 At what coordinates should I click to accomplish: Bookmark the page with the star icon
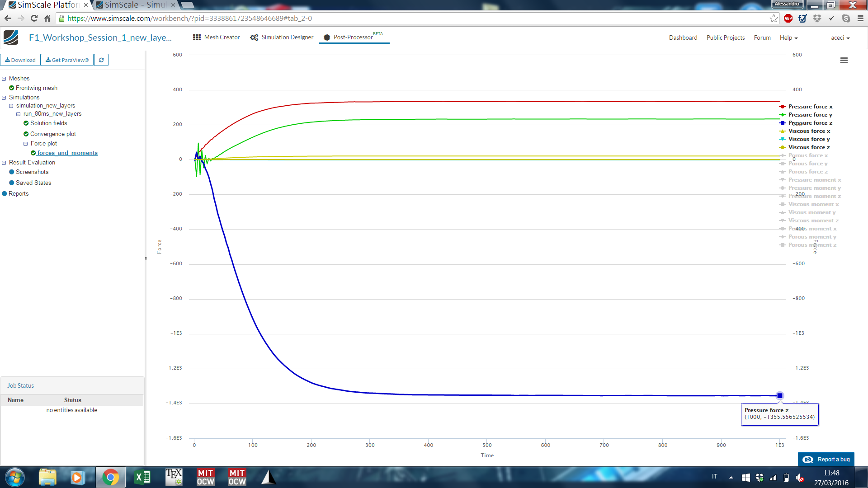click(774, 19)
